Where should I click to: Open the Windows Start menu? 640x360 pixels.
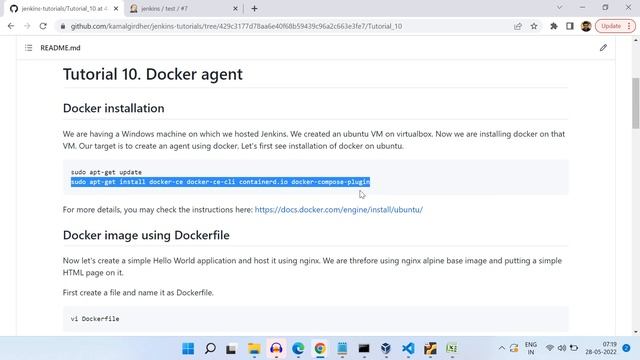coord(188,349)
